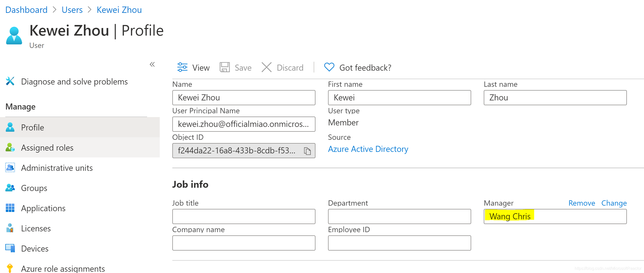
Task: Open Diagnose and solve problems
Action: (x=74, y=82)
